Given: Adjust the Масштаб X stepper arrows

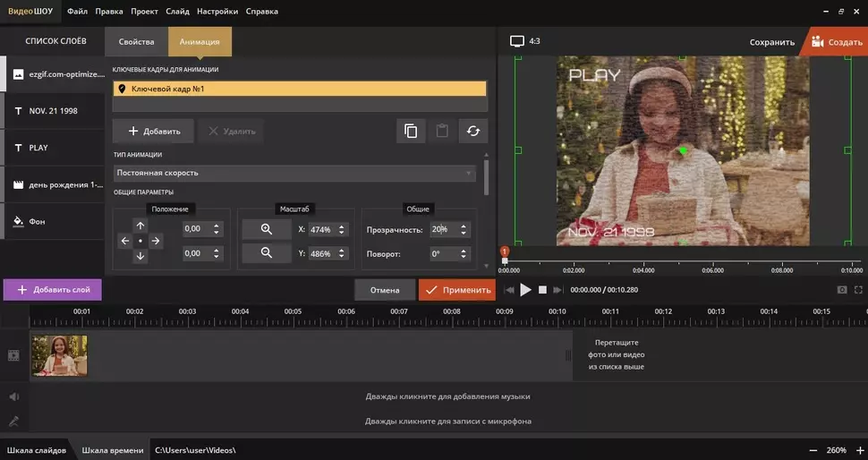Looking at the screenshot, I should [x=342, y=229].
